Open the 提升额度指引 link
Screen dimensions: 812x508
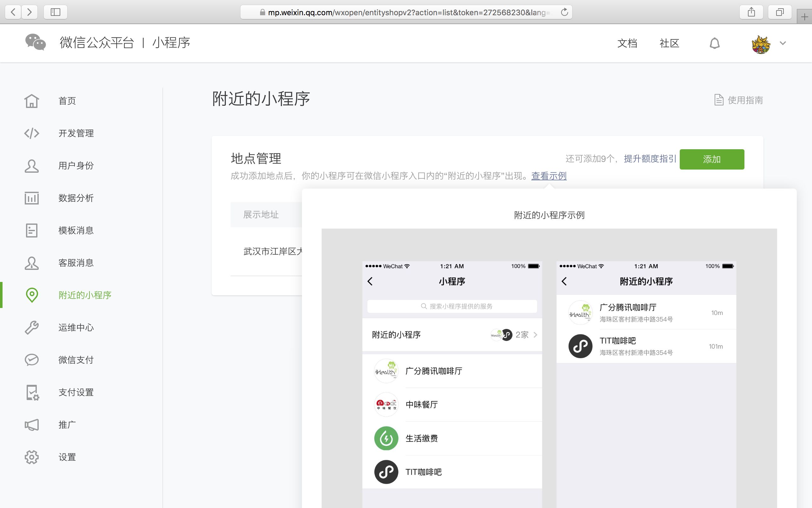(650, 158)
